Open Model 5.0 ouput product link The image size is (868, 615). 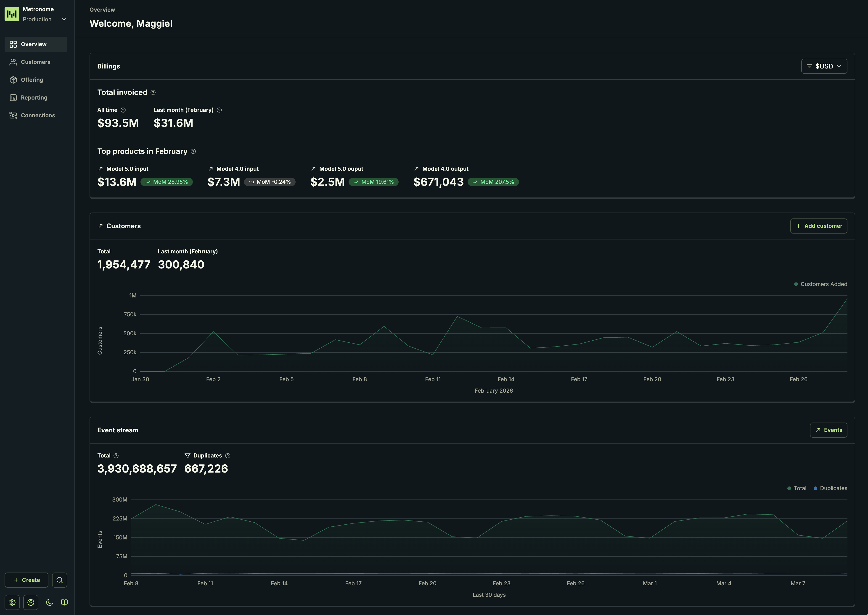tap(337, 169)
